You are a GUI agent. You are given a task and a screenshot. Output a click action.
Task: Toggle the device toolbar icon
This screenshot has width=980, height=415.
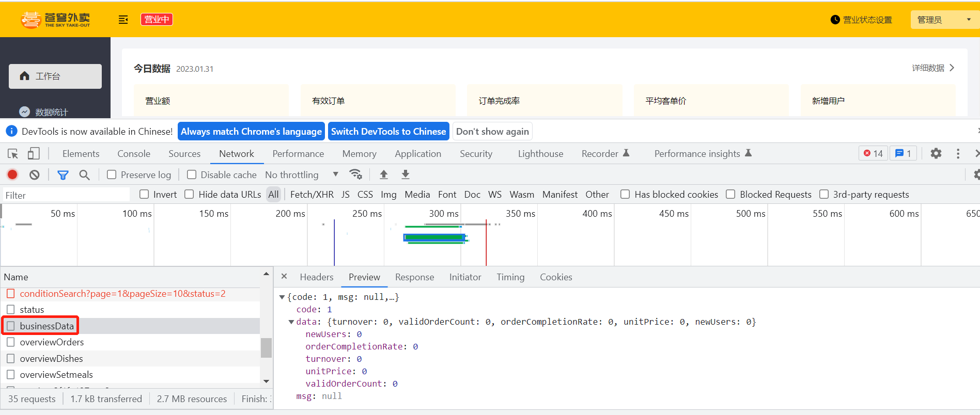pos(34,154)
